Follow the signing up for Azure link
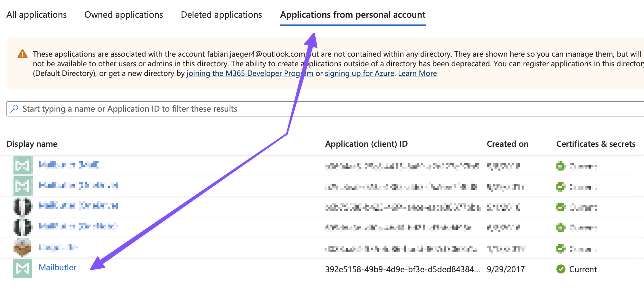The image size is (644, 296). (359, 73)
